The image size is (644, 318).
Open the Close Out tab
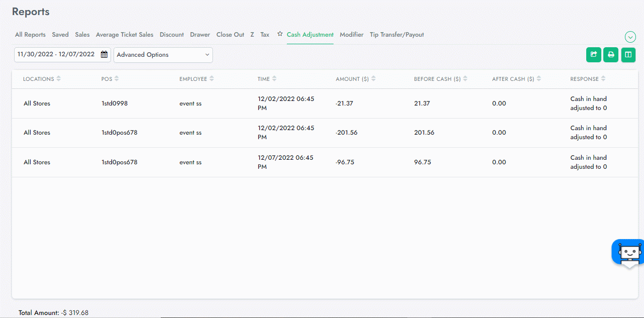(230, 35)
